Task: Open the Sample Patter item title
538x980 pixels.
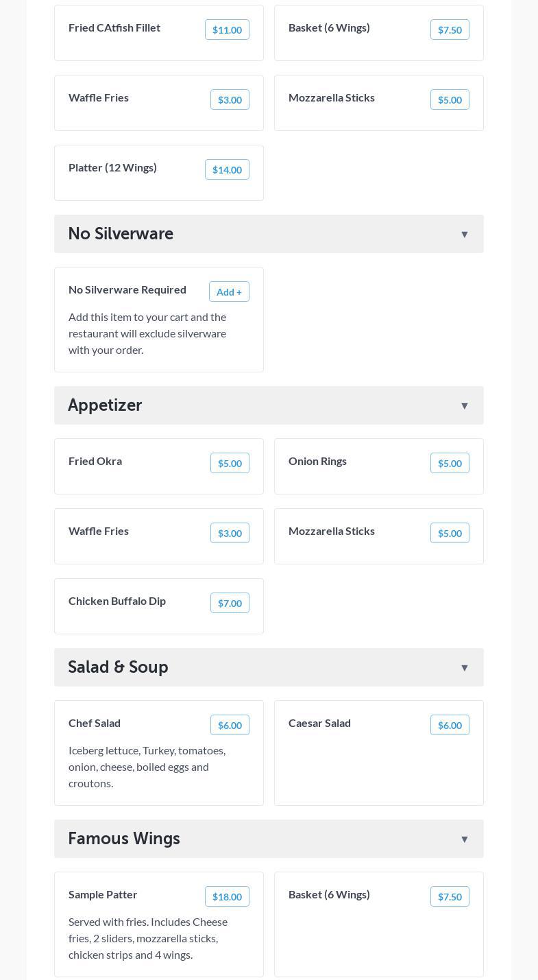Action: 103,894
